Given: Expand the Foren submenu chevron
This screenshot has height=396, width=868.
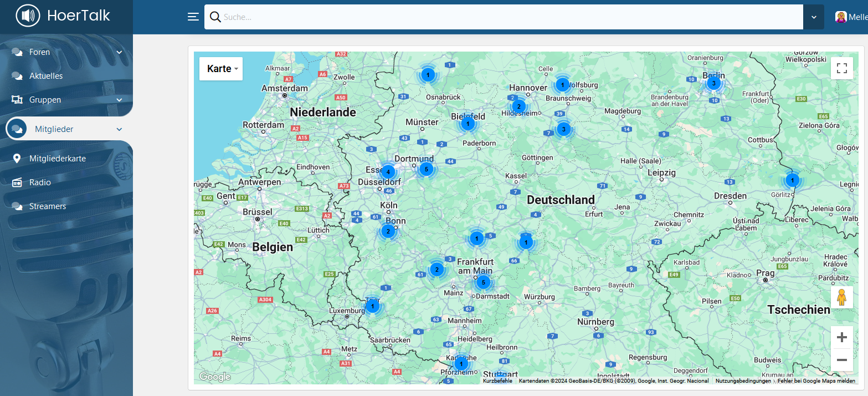Looking at the screenshot, I should (x=119, y=52).
